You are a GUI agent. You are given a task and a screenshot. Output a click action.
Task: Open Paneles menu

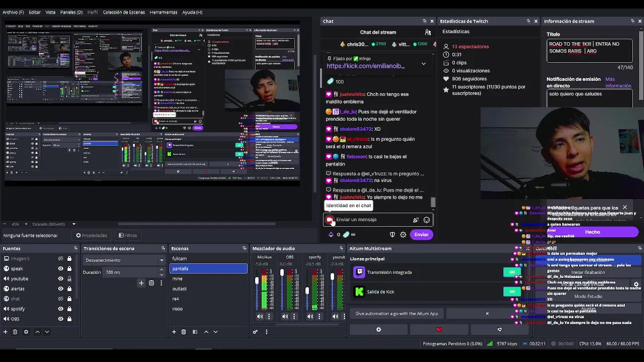click(x=71, y=12)
